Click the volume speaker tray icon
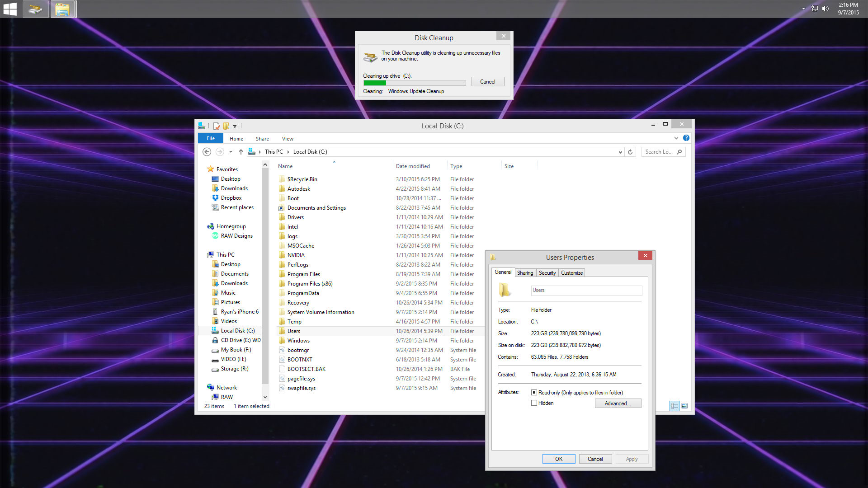The image size is (868, 488). [x=826, y=9]
